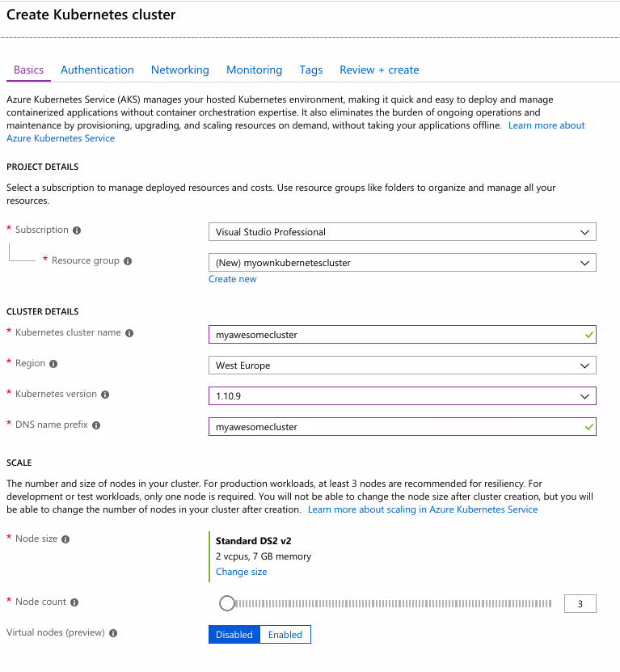
Task: Click the info icon beside Node size
Action: [x=66, y=539]
